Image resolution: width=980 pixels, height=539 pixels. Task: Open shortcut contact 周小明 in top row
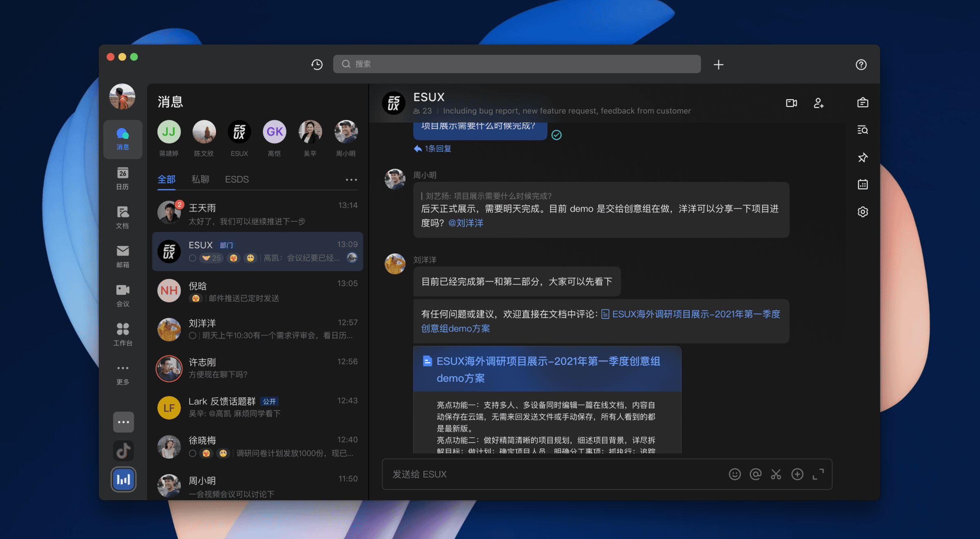(346, 139)
